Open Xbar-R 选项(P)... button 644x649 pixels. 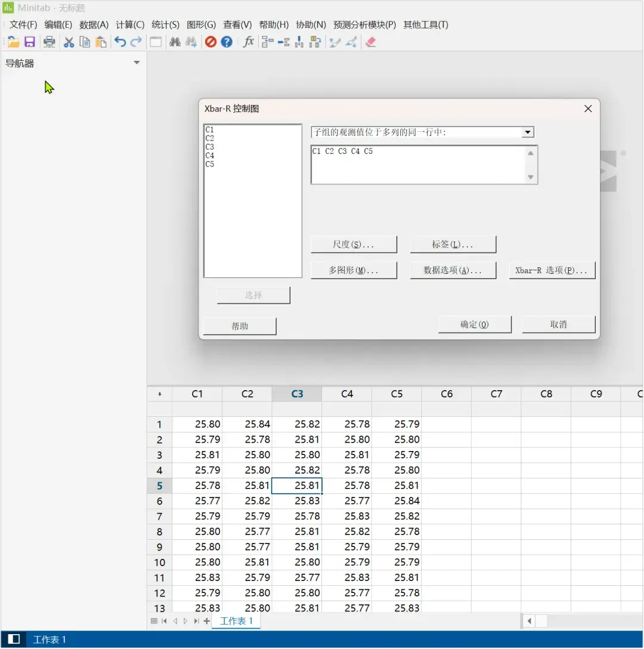click(x=552, y=270)
